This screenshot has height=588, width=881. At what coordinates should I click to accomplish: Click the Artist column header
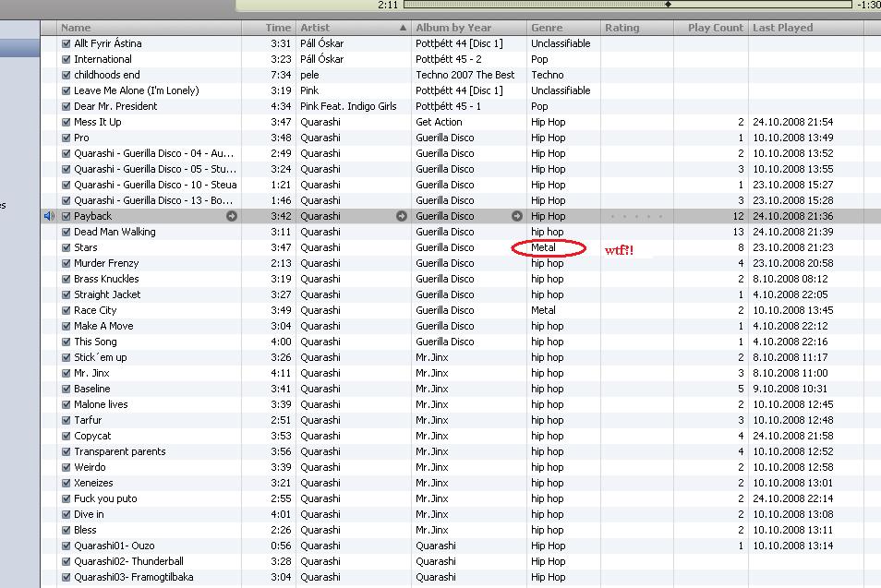(x=354, y=28)
